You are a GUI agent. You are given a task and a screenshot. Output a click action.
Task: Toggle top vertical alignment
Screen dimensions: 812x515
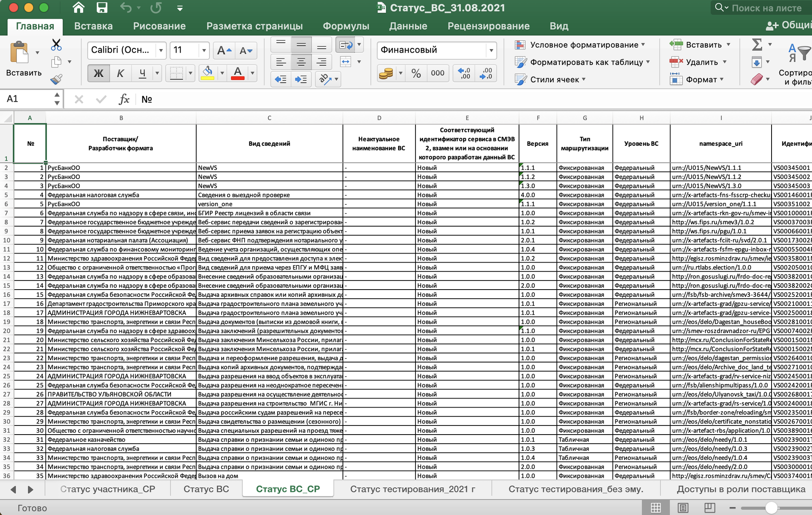pyautogui.click(x=281, y=45)
